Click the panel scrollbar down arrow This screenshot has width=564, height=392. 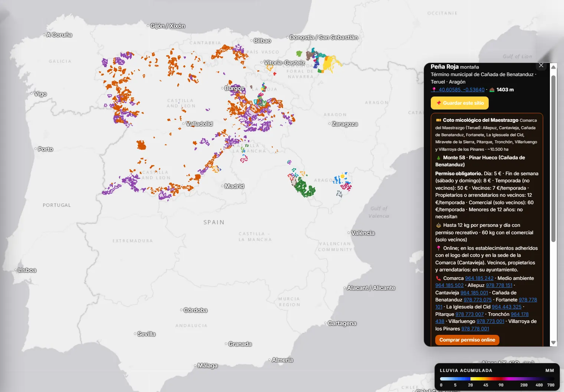click(x=553, y=343)
